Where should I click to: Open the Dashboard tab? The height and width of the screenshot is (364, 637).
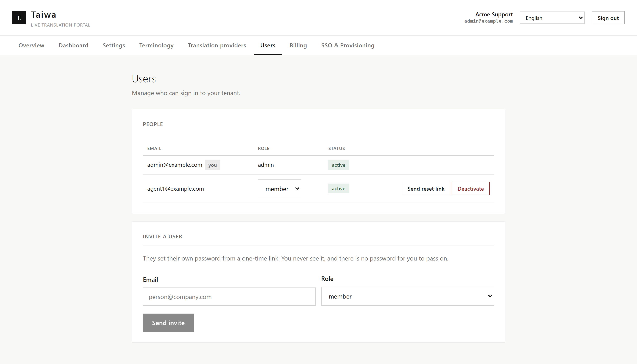[x=73, y=45]
